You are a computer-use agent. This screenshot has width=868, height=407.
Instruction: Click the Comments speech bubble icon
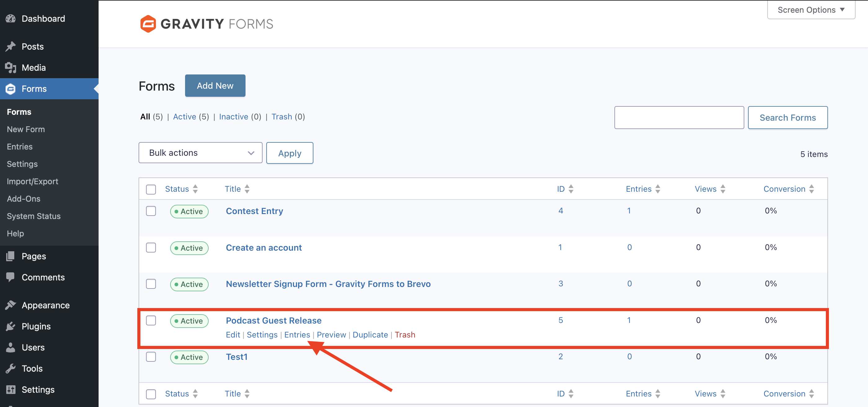pyautogui.click(x=11, y=277)
